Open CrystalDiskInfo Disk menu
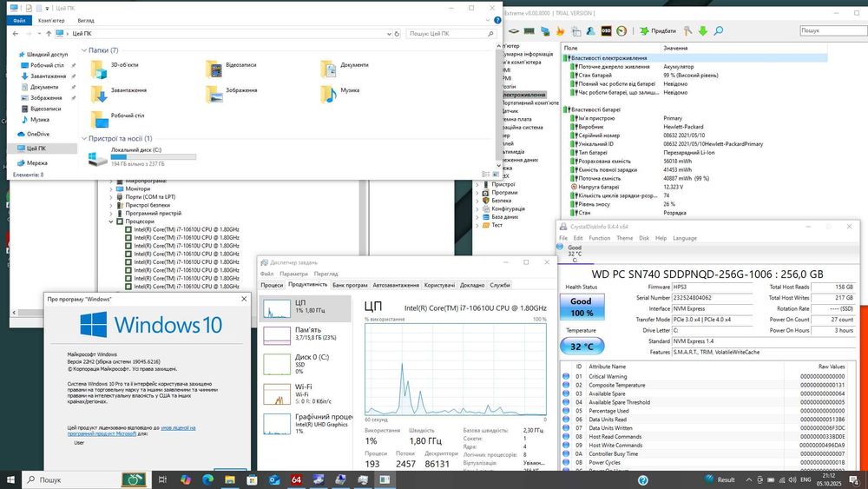868x489 pixels. (644, 238)
